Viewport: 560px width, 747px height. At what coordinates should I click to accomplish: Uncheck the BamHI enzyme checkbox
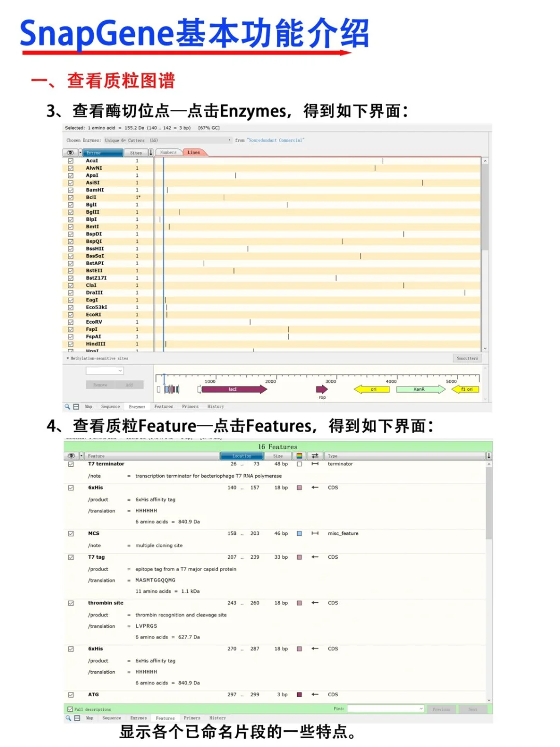(x=71, y=190)
